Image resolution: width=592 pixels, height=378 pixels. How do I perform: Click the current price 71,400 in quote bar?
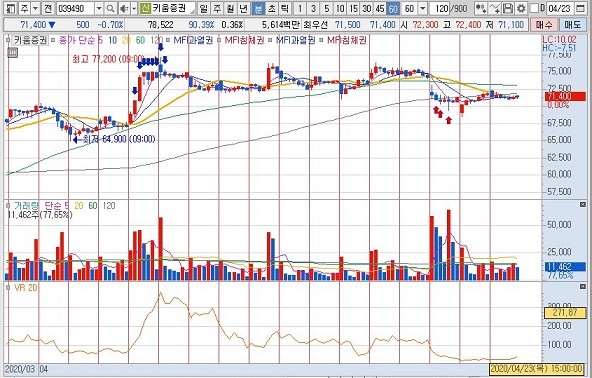[33, 25]
